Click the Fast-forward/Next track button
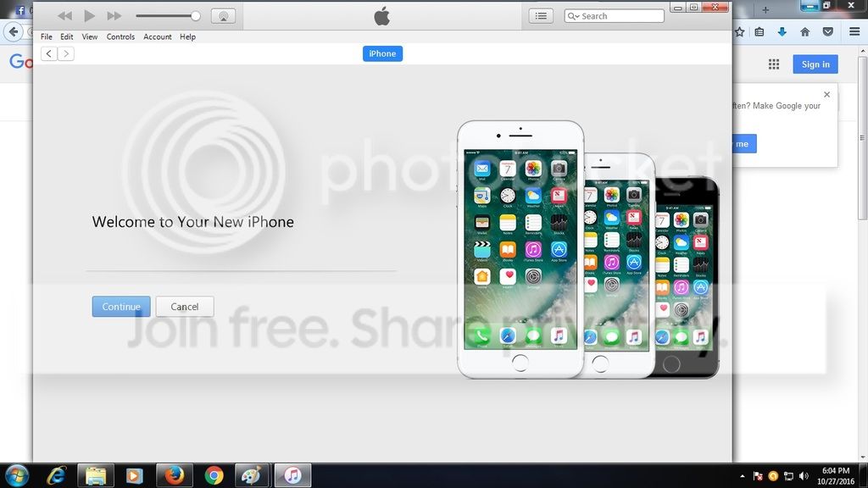868x488 pixels. (x=114, y=16)
